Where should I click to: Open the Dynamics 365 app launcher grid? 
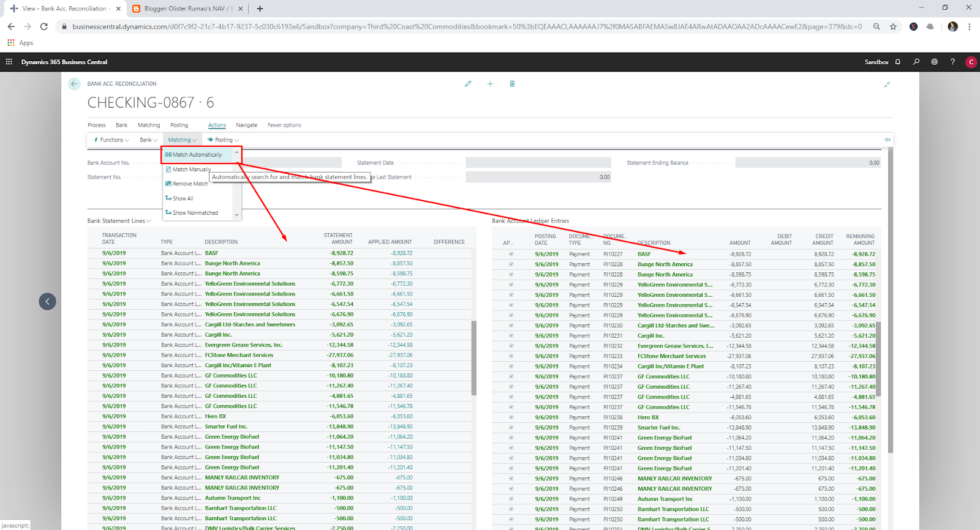(9, 62)
